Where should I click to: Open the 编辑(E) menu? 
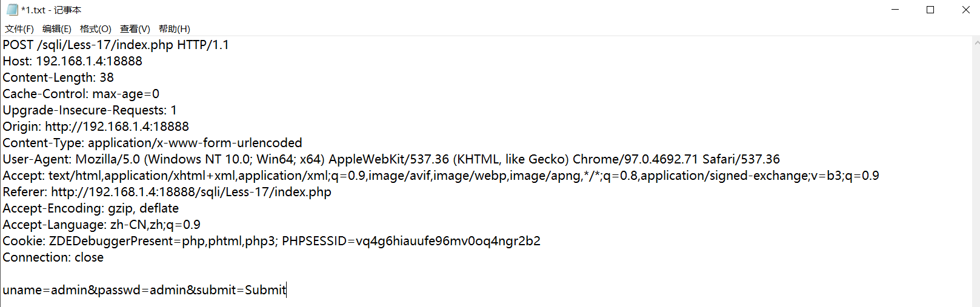[57, 29]
